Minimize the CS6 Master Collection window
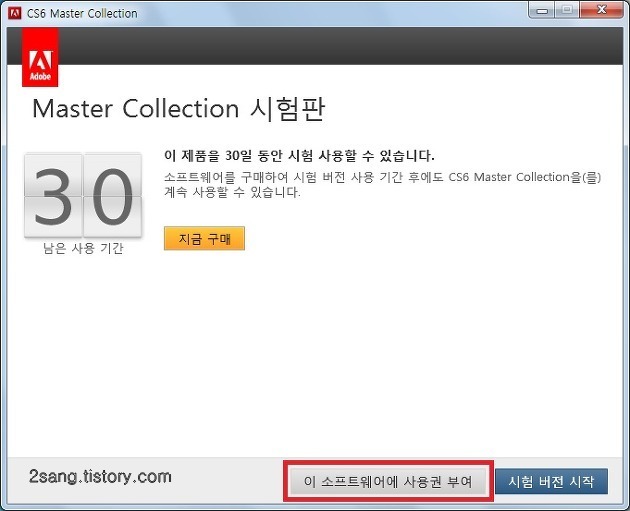The image size is (630, 511). pos(542,10)
